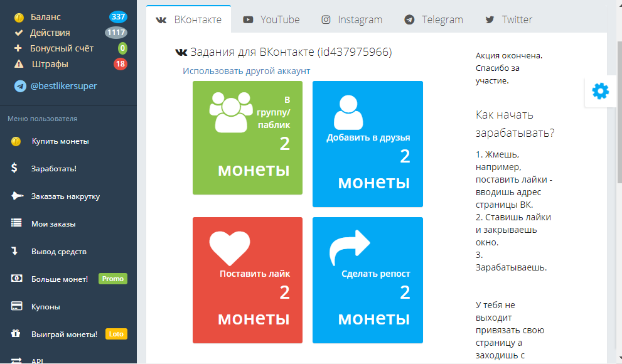The width and height of the screenshot is (622, 364).
Task: Click the Telegram logo icon in tab
Action: [409, 20]
